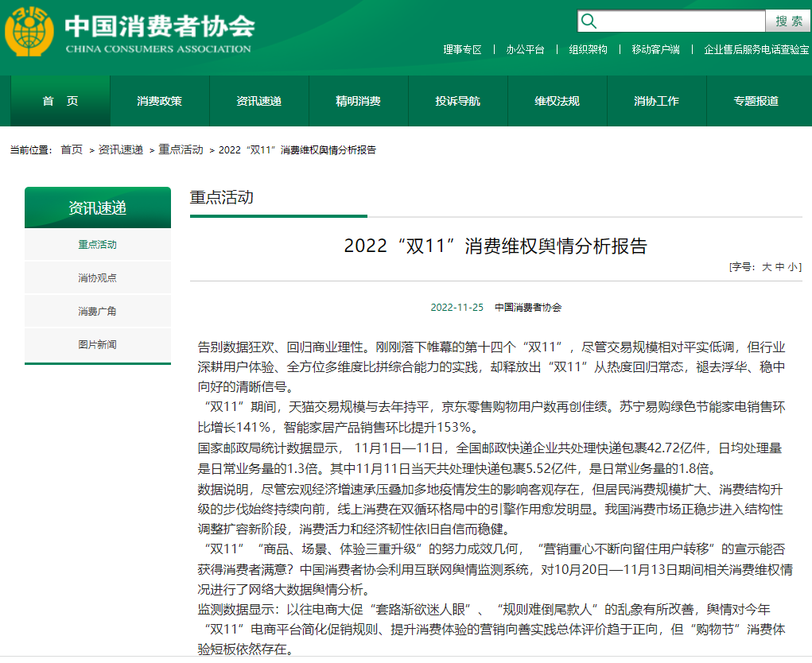
Task: Open the 专题报道 navigation item
Action: click(x=756, y=101)
